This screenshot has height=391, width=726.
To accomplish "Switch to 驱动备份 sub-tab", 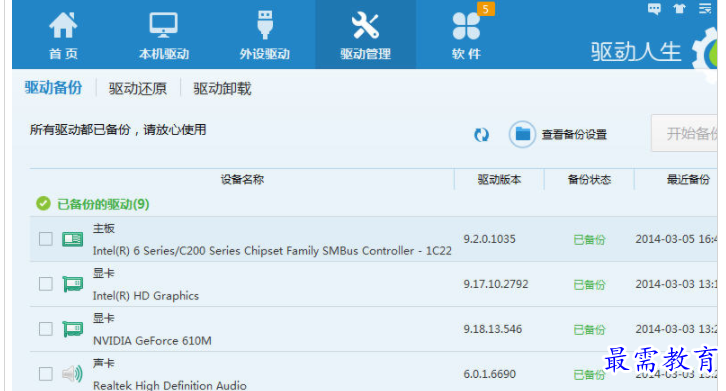I will 53,88.
